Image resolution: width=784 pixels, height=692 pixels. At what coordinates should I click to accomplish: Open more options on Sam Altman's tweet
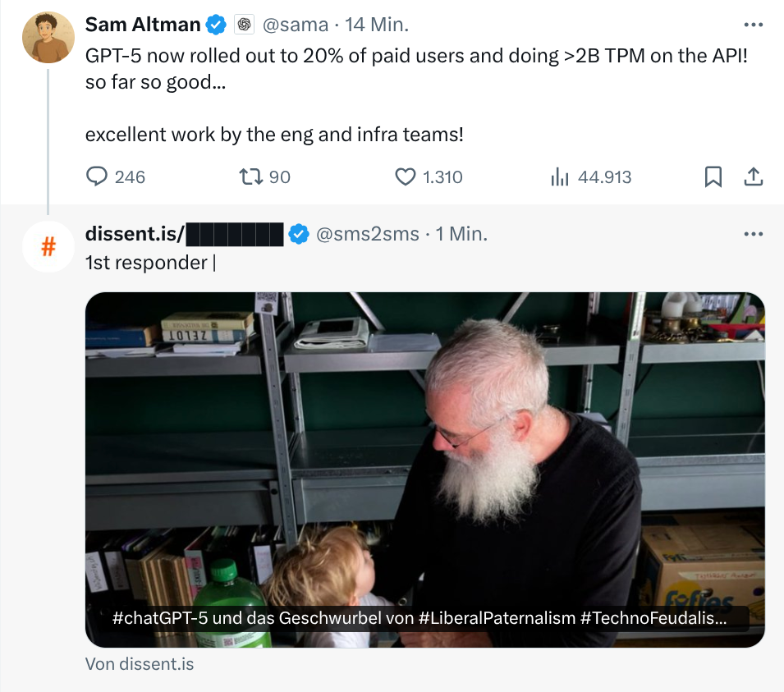(x=753, y=25)
